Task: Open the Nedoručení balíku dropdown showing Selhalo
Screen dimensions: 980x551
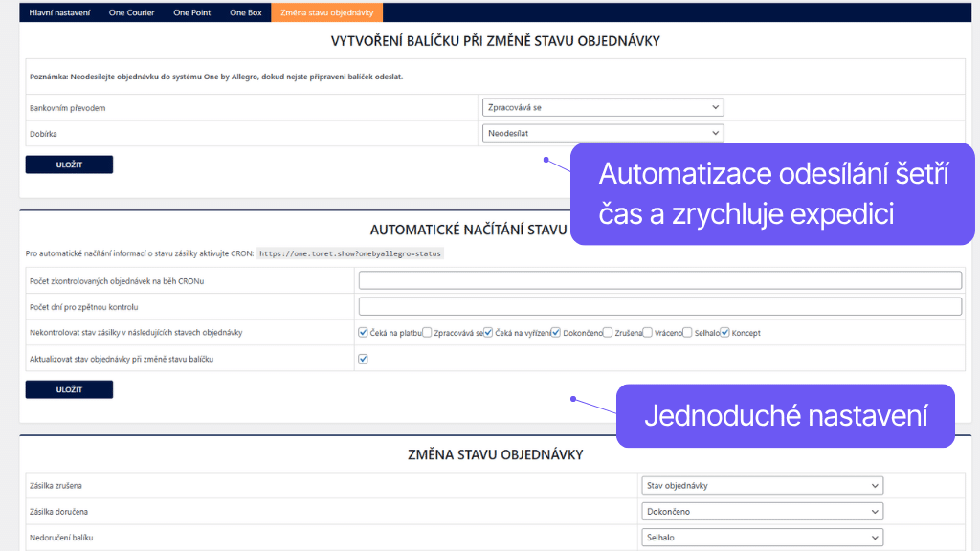Action: click(761, 537)
